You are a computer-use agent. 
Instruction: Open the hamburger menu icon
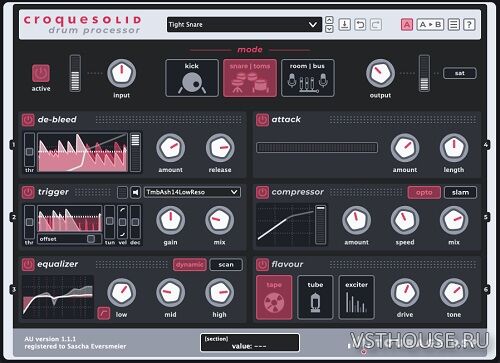tap(454, 25)
